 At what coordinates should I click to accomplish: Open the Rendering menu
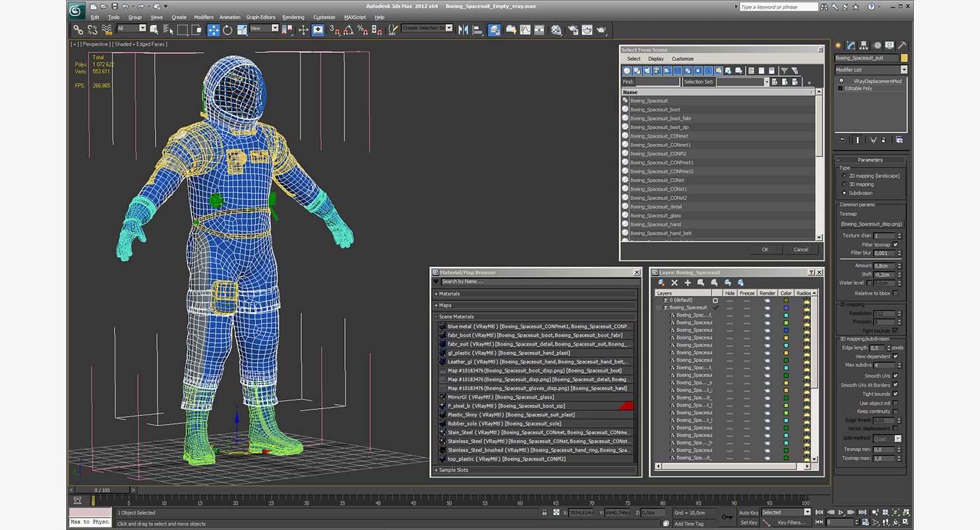click(293, 17)
